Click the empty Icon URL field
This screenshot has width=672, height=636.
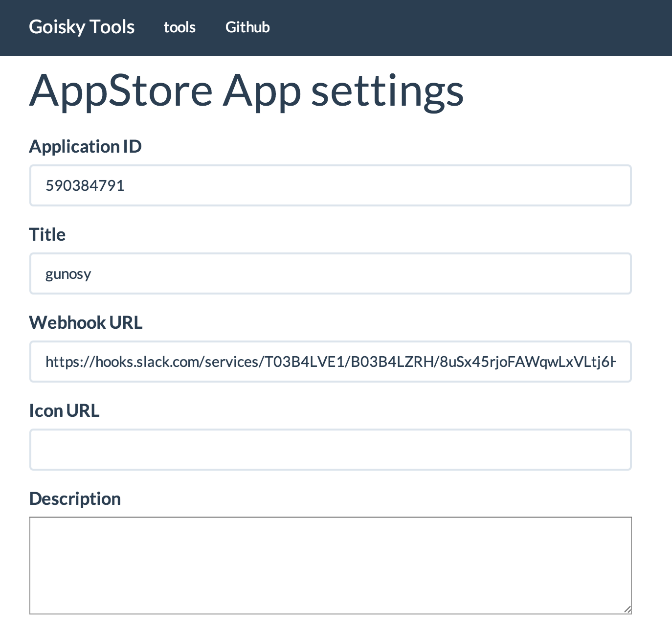(331, 450)
